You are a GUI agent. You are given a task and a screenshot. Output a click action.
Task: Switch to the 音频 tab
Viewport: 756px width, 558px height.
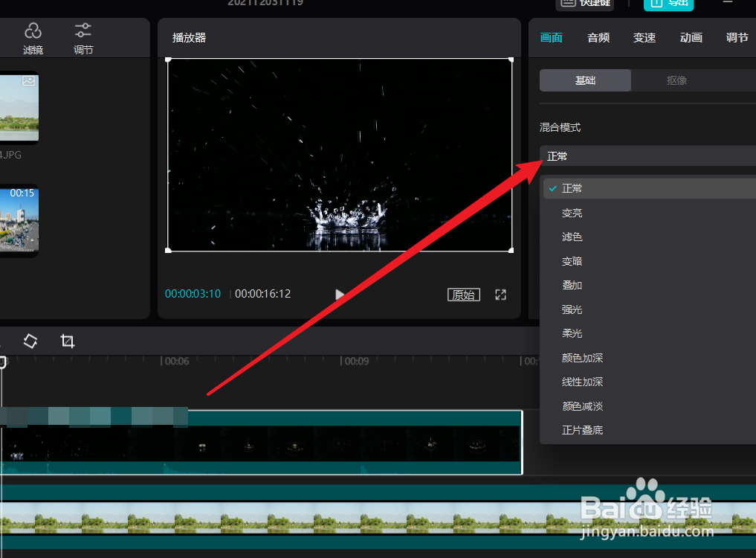pos(598,38)
